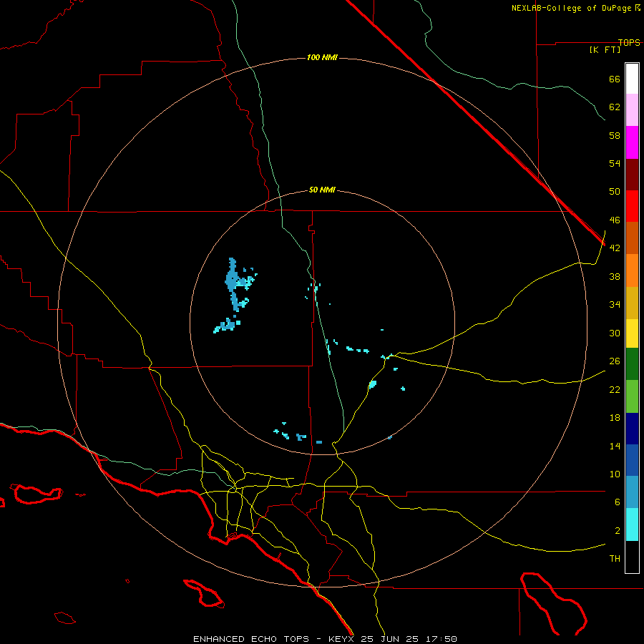
Task: Click the '58' legend value
Action: tap(615, 136)
